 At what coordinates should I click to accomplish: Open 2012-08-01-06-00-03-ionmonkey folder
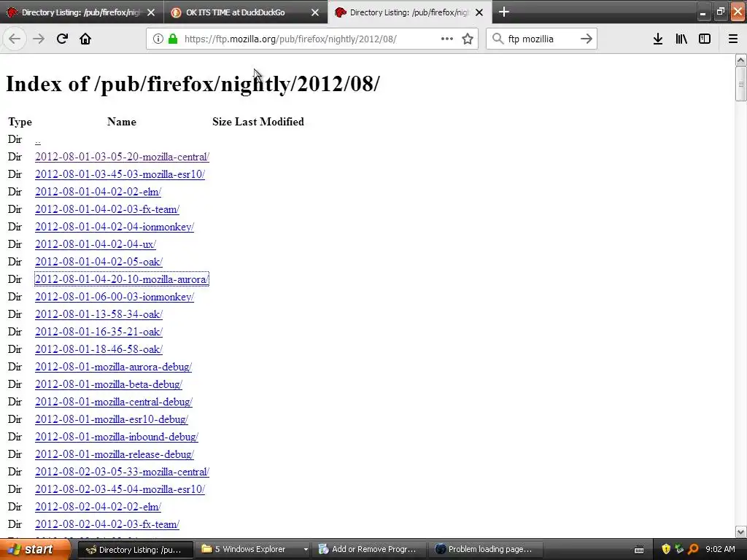(x=115, y=297)
